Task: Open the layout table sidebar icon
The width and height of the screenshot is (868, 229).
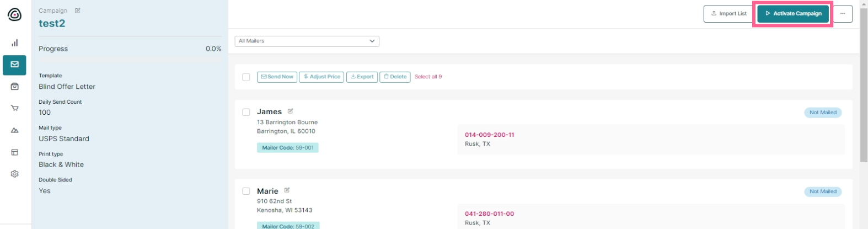Action: [x=14, y=152]
